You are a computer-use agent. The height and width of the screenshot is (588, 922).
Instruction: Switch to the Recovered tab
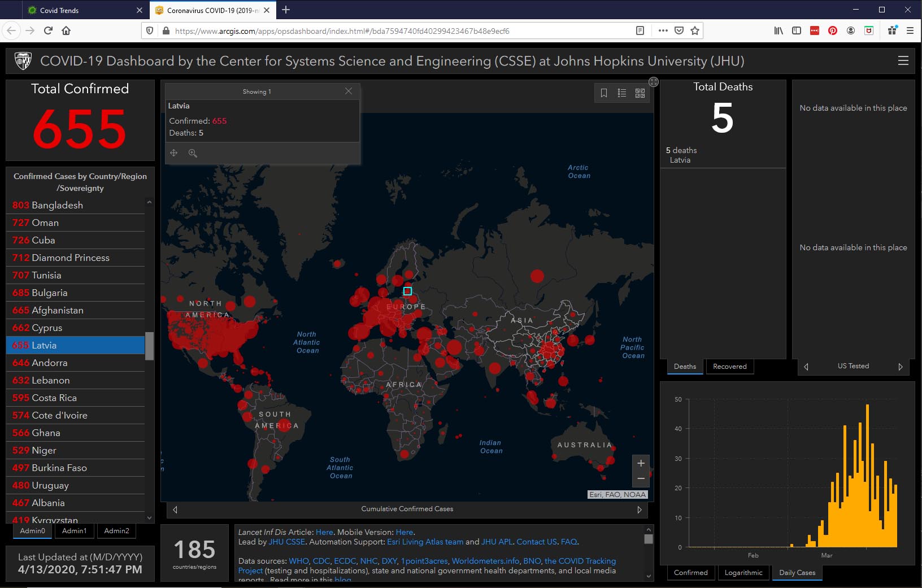pyautogui.click(x=730, y=367)
